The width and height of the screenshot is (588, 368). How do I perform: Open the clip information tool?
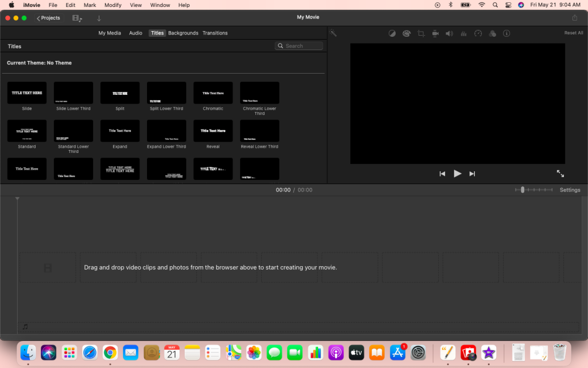coord(506,33)
